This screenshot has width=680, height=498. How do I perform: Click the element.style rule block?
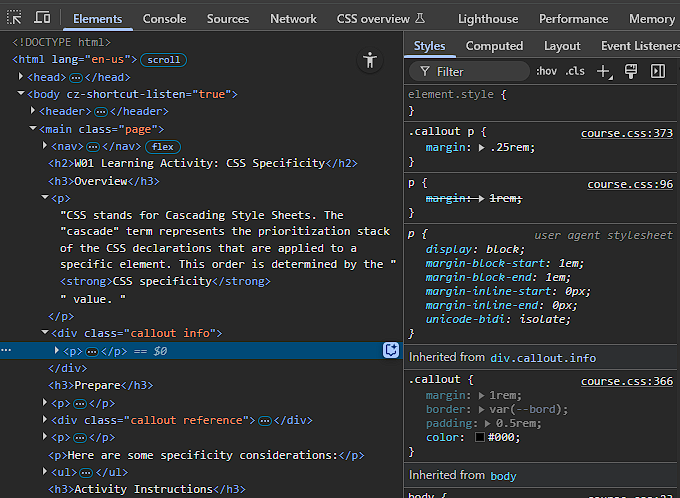click(x=541, y=102)
